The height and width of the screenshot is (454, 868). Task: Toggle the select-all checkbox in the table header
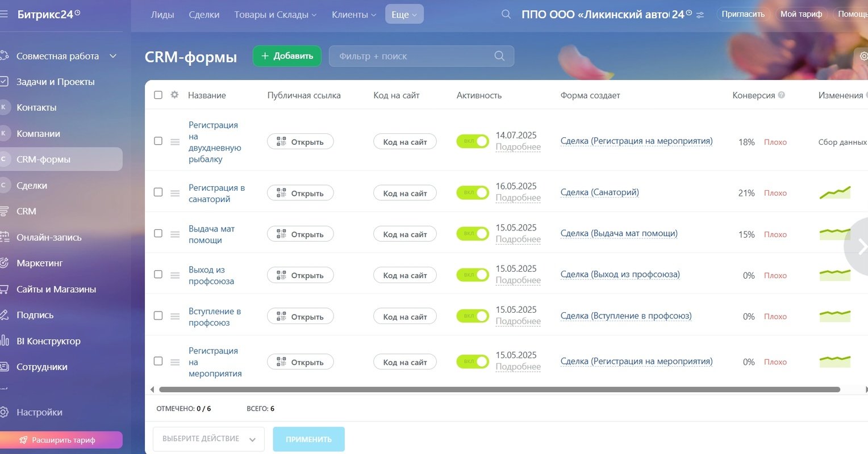click(158, 95)
